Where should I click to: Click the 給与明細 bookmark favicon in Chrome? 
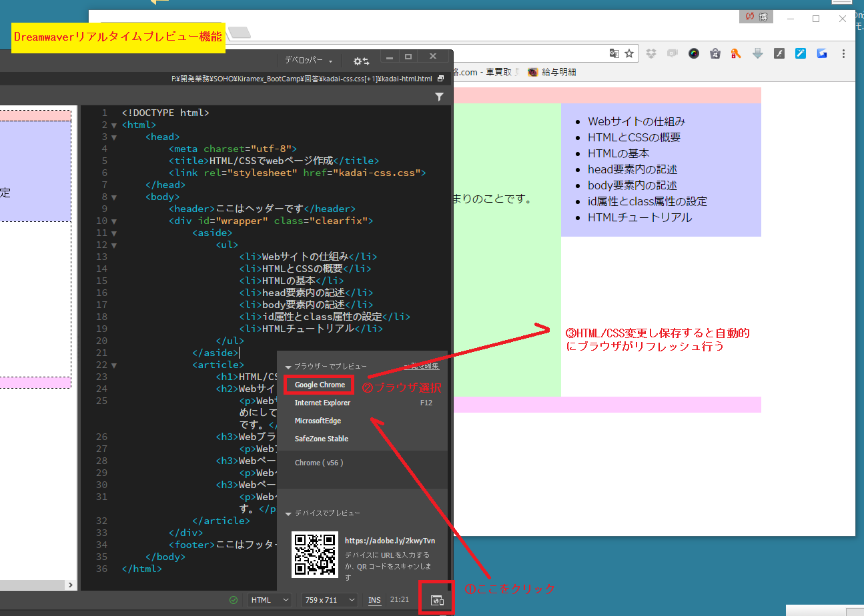(533, 72)
